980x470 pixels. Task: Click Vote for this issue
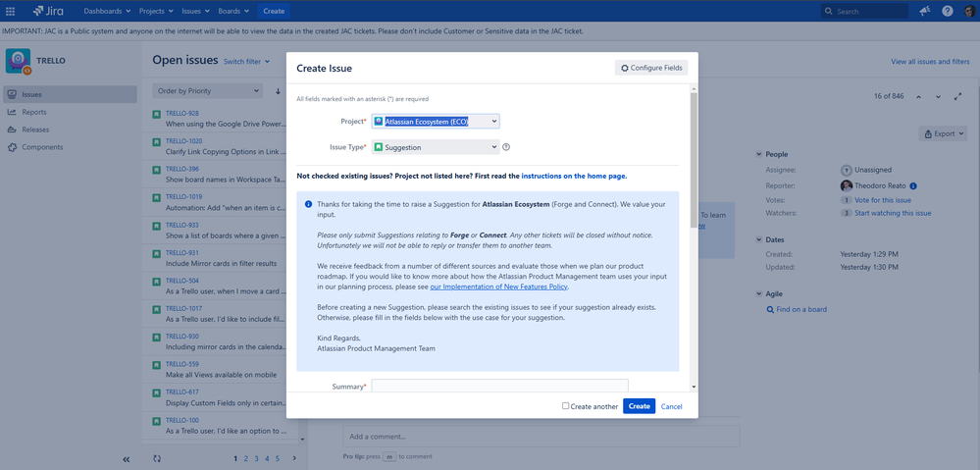coord(883,200)
